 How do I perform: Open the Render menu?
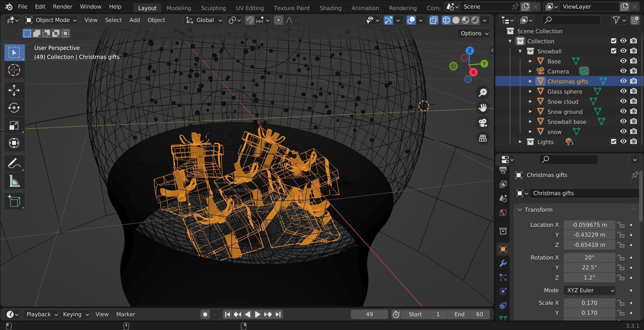[x=63, y=7]
